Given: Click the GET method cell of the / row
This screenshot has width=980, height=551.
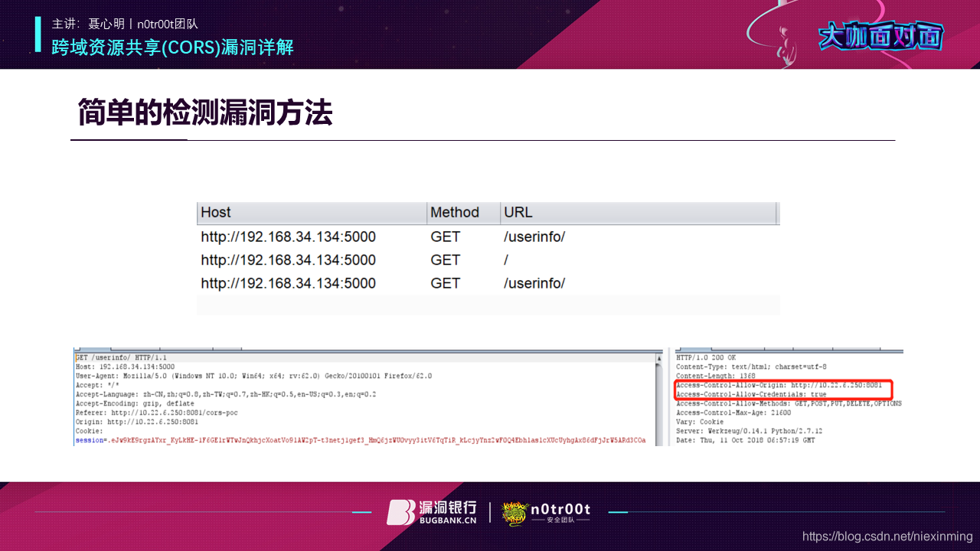Looking at the screenshot, I should point(446,260).
